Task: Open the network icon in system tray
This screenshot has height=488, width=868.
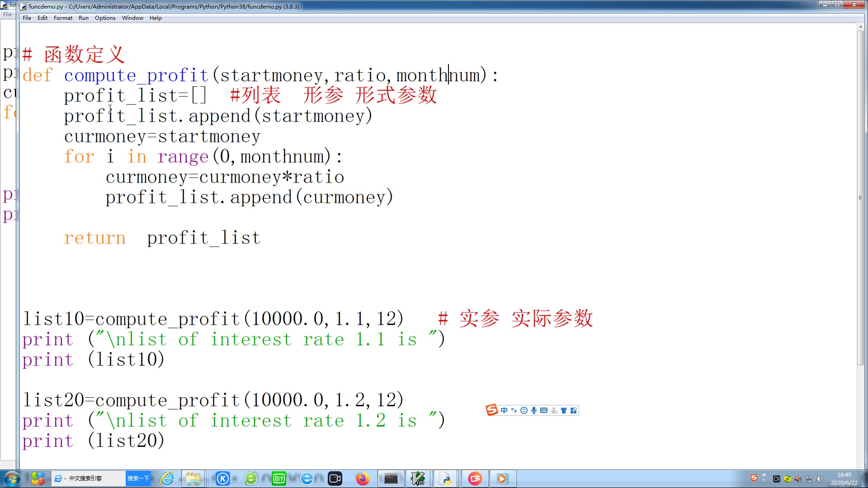Action: [x=809, y=479]
